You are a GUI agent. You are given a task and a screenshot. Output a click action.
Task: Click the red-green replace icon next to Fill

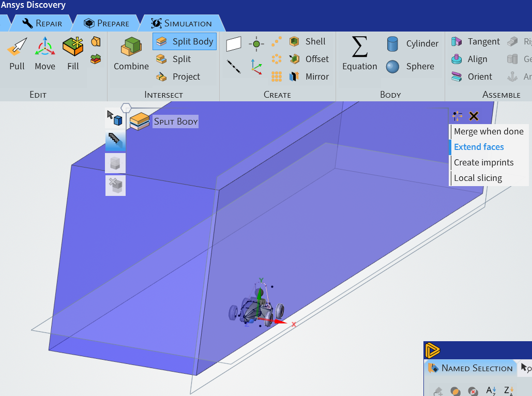pos(96,59)
